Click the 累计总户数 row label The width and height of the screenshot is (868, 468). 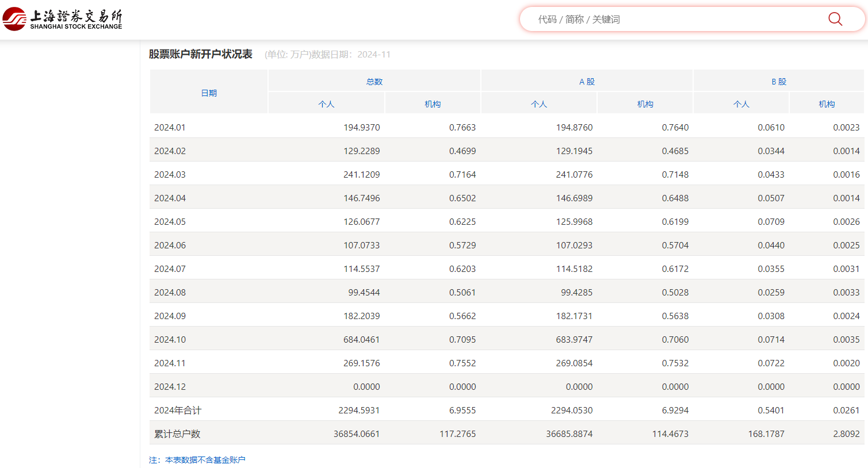177,434
